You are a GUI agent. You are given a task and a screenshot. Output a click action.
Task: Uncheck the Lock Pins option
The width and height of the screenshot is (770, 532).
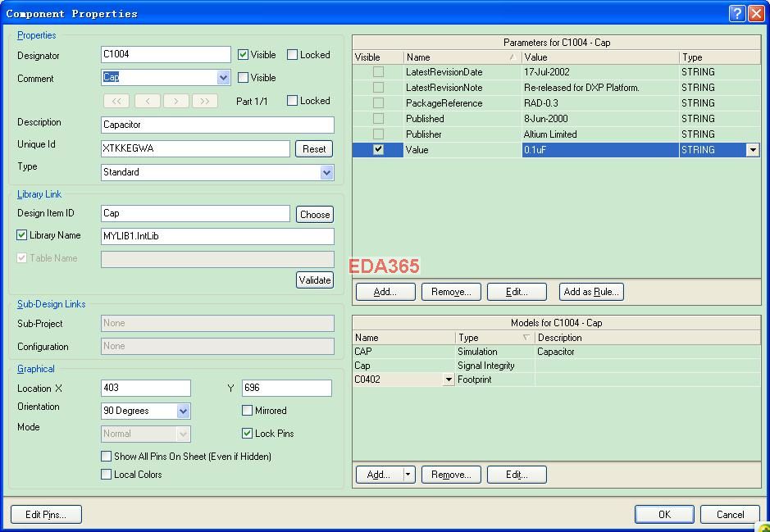point(248,434)
